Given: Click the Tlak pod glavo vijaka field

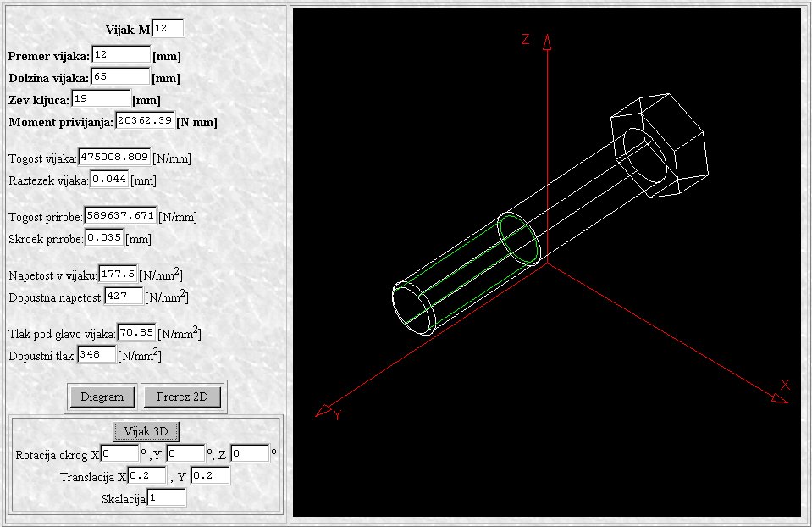Looking at the screenshot, I should (136, 333).
